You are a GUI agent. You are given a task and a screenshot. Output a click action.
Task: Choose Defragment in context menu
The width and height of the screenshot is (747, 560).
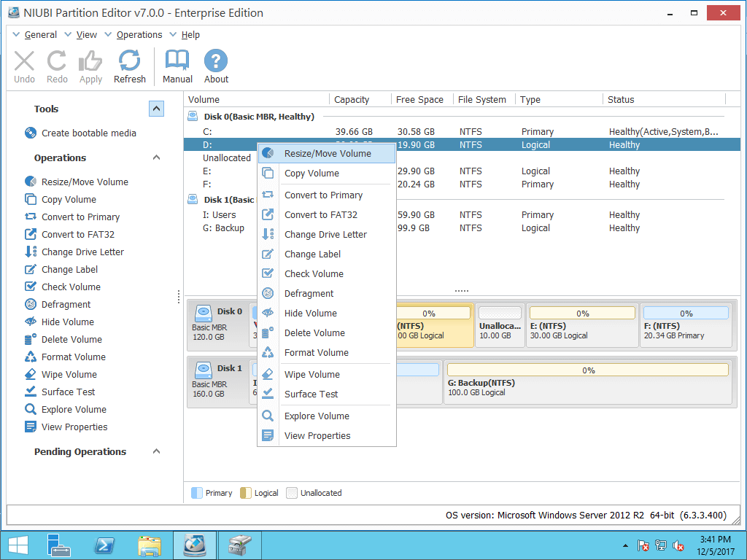[x=327, y=293]
